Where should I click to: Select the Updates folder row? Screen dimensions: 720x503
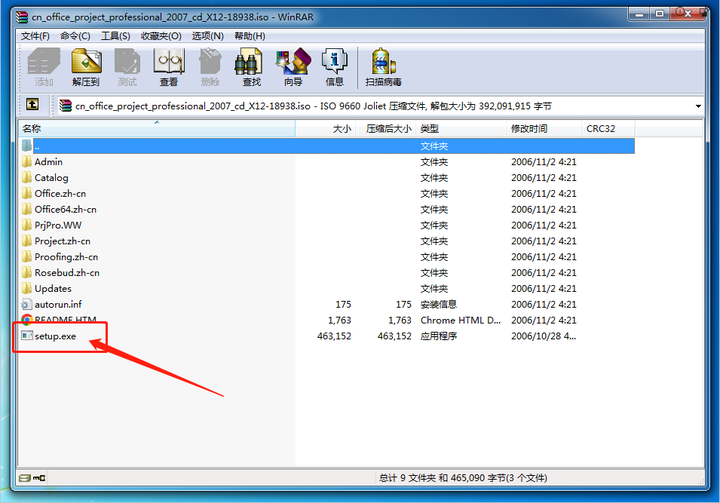(x=327, y=288)
